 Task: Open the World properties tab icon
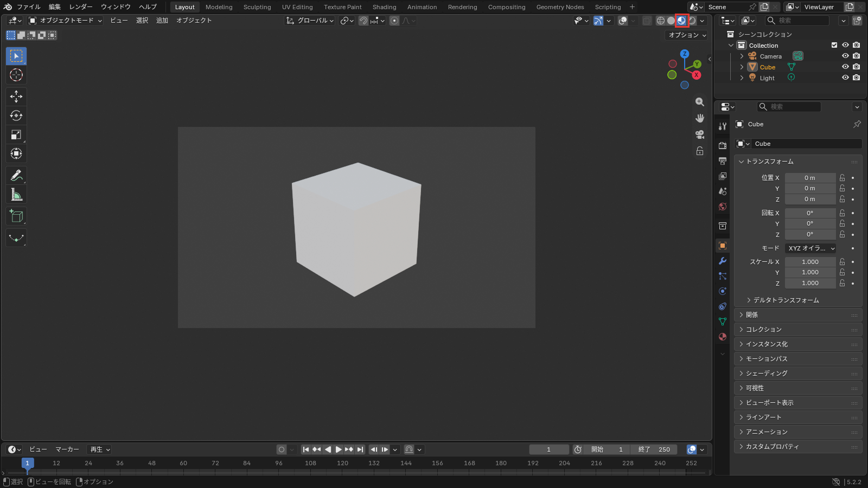point(723,207)
